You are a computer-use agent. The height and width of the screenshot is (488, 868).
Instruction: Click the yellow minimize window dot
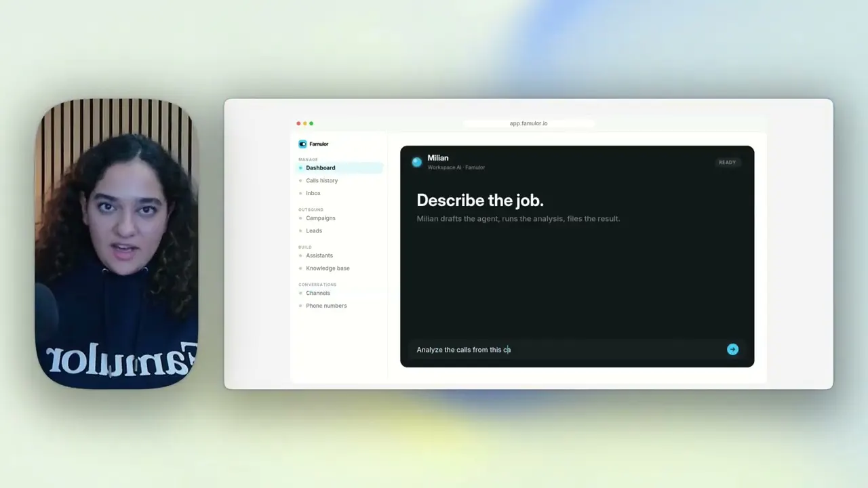point(304,123)
